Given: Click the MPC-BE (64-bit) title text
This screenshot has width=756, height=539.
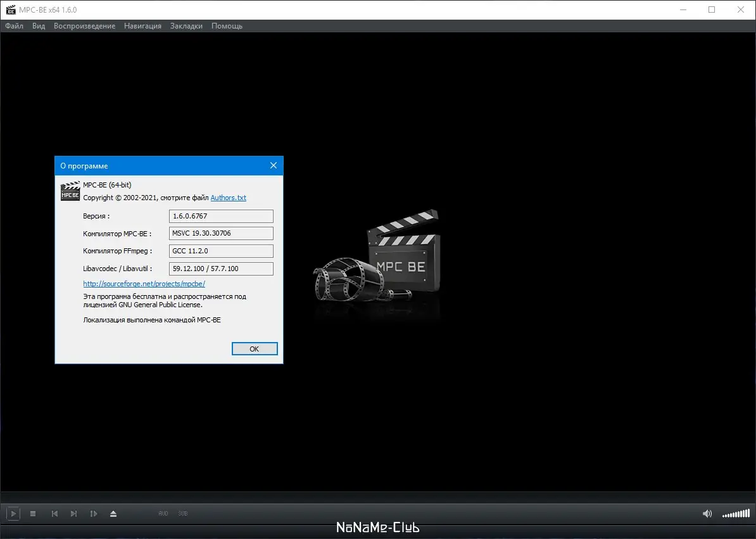Looking at the screenshot, I should (107, 185).
